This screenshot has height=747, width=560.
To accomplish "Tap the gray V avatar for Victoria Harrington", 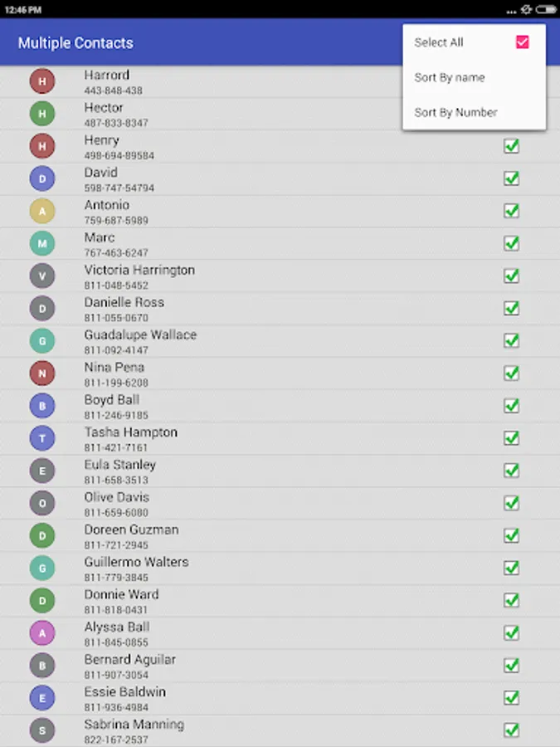I will (x=42, y=276).
